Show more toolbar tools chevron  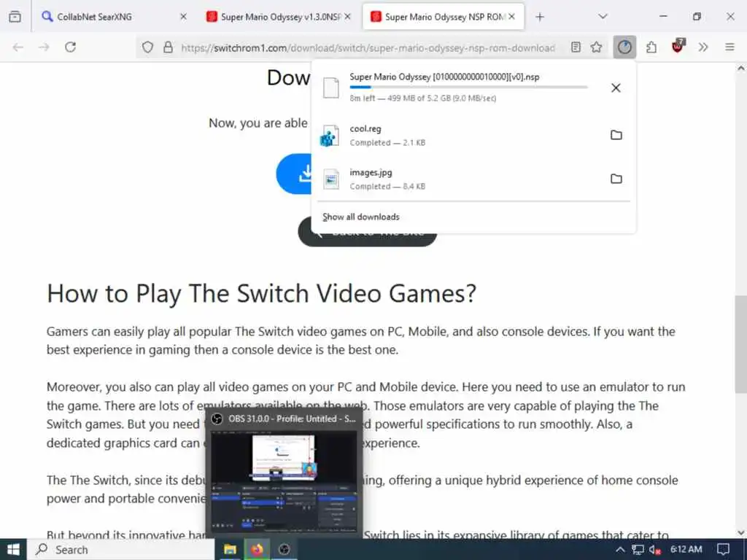pyautogui.click(x=703, y=47)
